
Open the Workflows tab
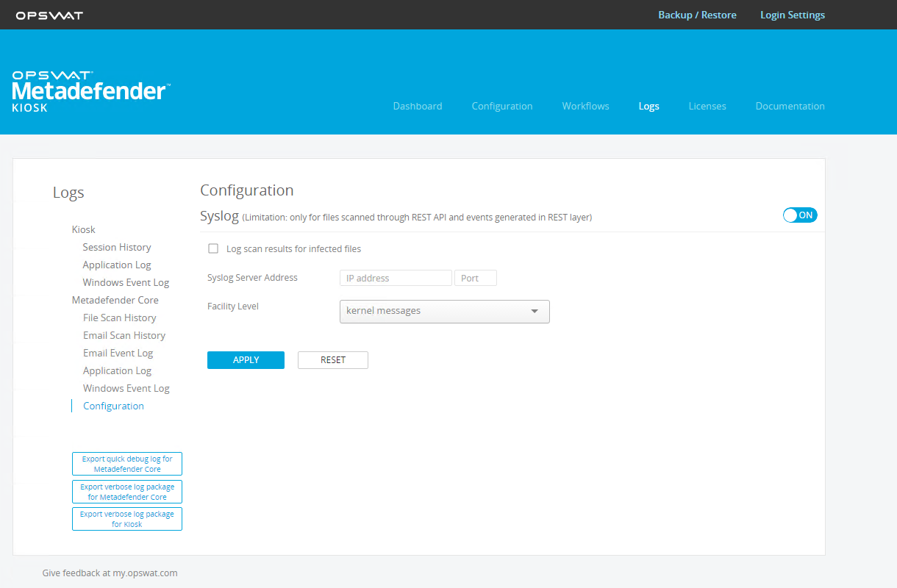coord(585,106)
